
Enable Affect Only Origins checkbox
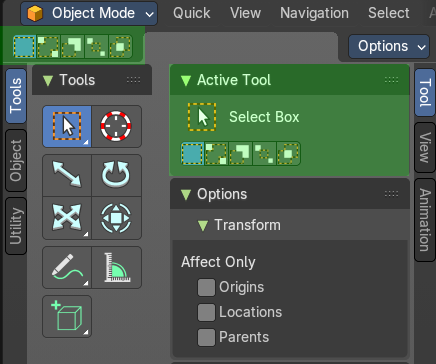point(206,287)
